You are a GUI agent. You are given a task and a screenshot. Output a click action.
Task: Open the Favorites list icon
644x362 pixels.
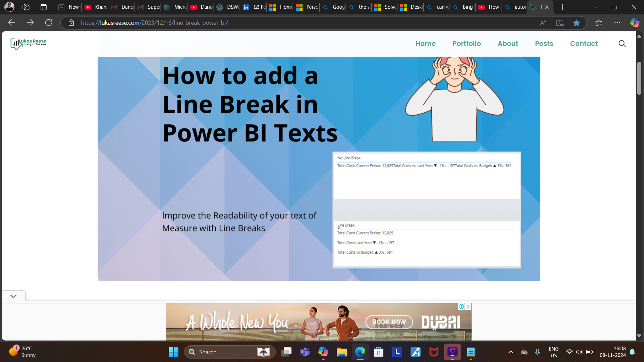coord(599,23)
